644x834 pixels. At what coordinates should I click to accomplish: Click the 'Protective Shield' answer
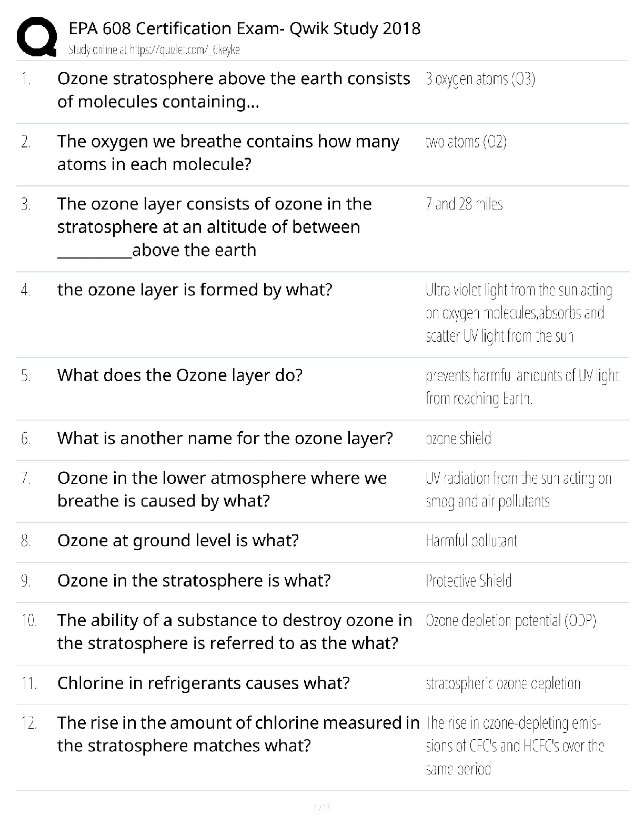click(468, 581)
